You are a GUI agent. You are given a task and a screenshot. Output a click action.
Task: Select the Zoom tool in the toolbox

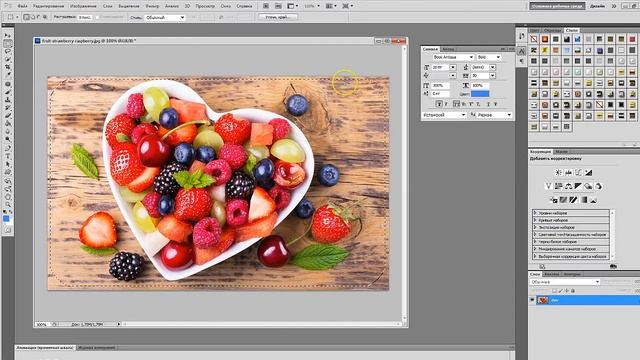pyautogui.click(x=8, y=204)
